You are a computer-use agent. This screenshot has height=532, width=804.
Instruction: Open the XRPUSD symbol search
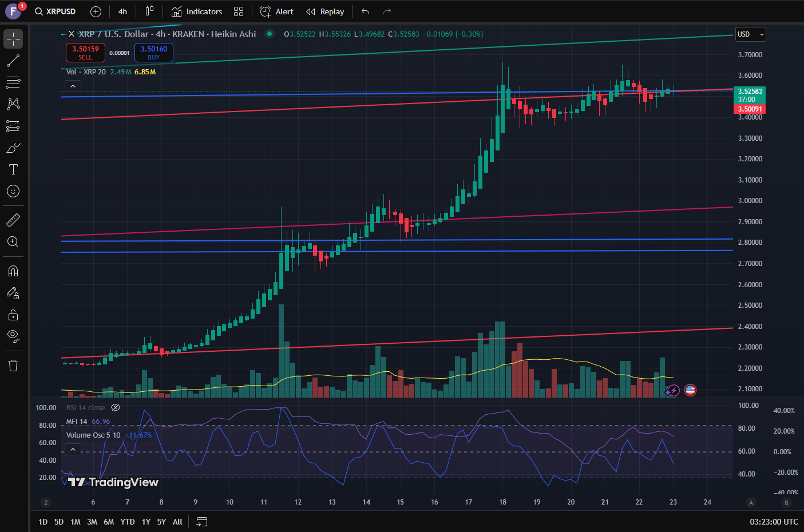point(55,11)
